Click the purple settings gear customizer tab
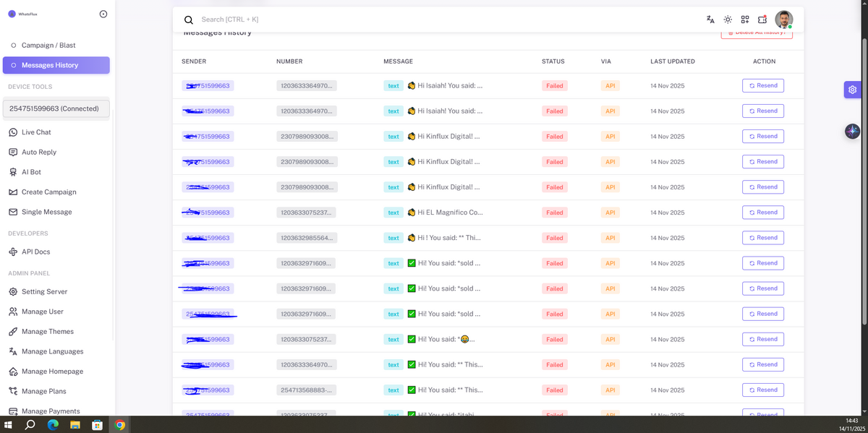Image resolution: width=868 pixels, height=433 pixels. (853, 90)
